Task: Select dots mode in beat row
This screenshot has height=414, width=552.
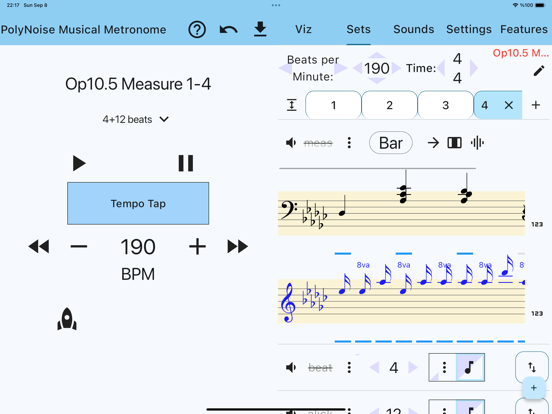Action: (x=443, y=368)
